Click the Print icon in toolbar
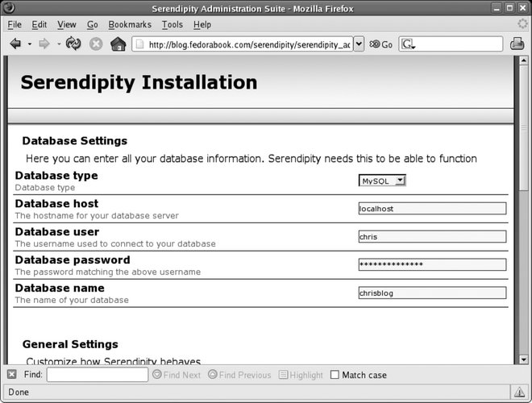 click(517, 44)
